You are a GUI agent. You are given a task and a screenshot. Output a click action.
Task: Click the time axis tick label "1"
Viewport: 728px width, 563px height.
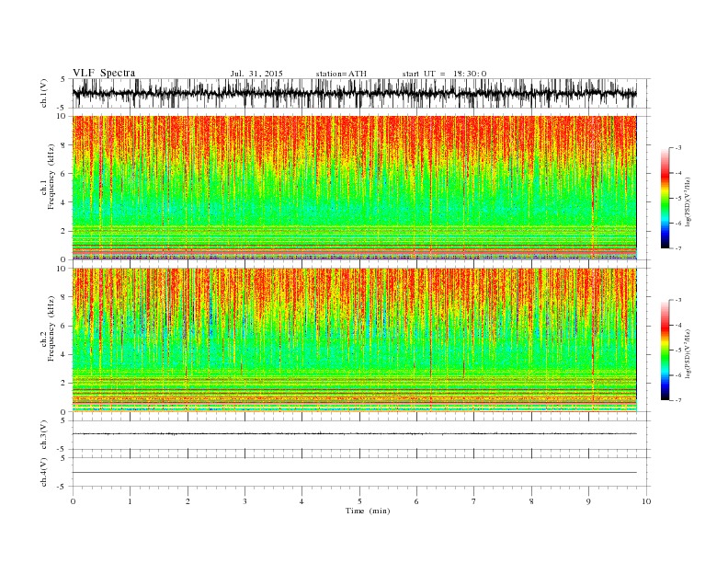point(130,501)
